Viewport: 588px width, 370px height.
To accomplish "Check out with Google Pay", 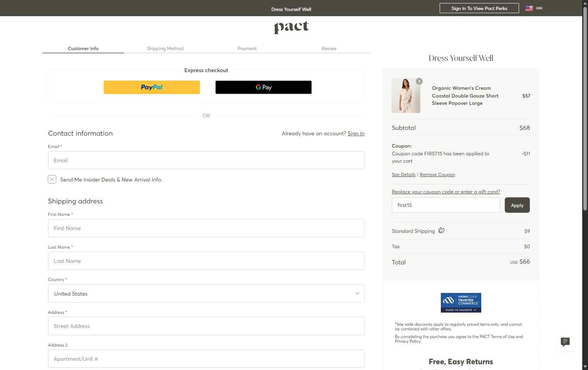I will point(264,87).
